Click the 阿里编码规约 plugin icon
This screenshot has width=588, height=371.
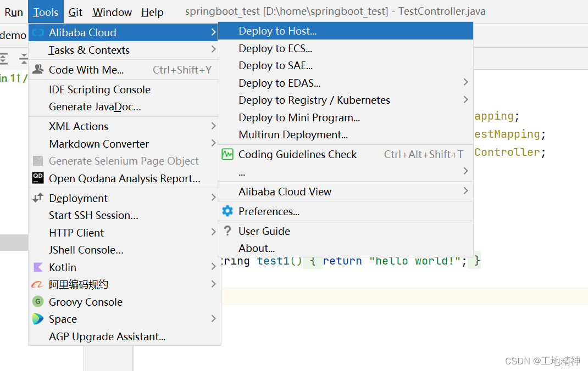pos(37,284)
